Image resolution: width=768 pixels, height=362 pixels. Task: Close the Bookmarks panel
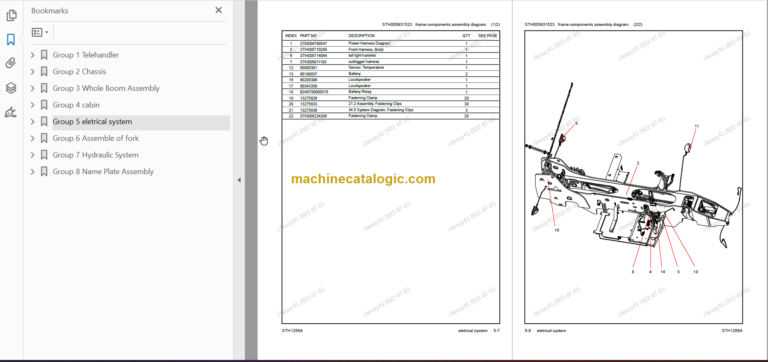[x=218, y=10]
